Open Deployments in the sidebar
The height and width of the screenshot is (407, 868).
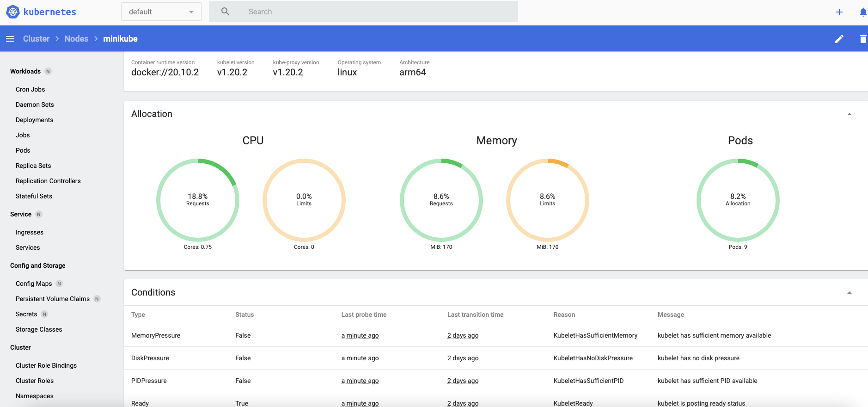tap(34, 120)
